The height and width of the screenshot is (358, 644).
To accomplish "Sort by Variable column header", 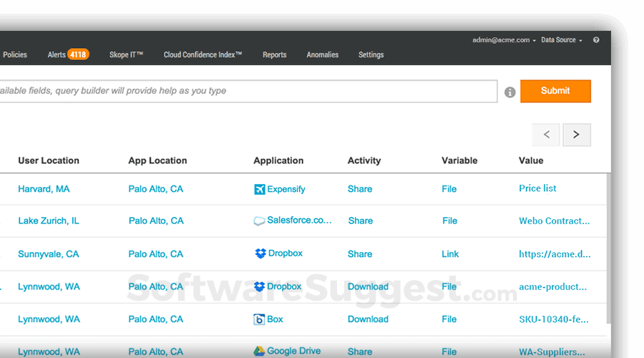I will click(x=459, y=160).
